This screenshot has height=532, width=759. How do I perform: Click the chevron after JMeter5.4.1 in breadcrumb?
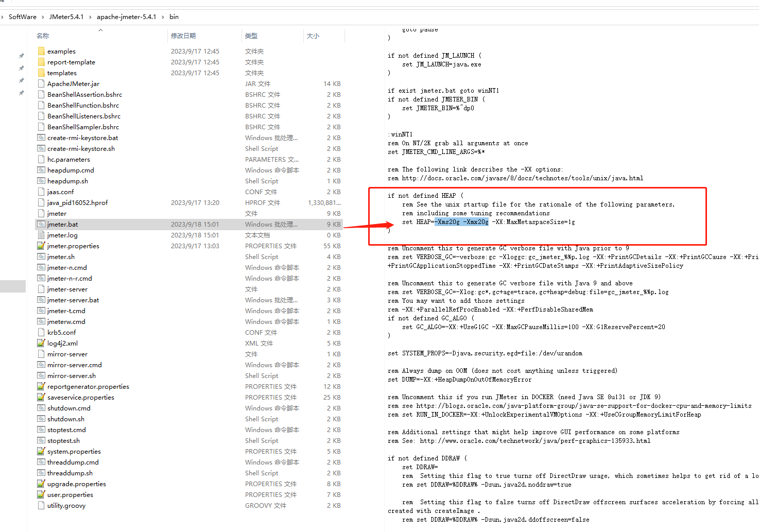91,17
